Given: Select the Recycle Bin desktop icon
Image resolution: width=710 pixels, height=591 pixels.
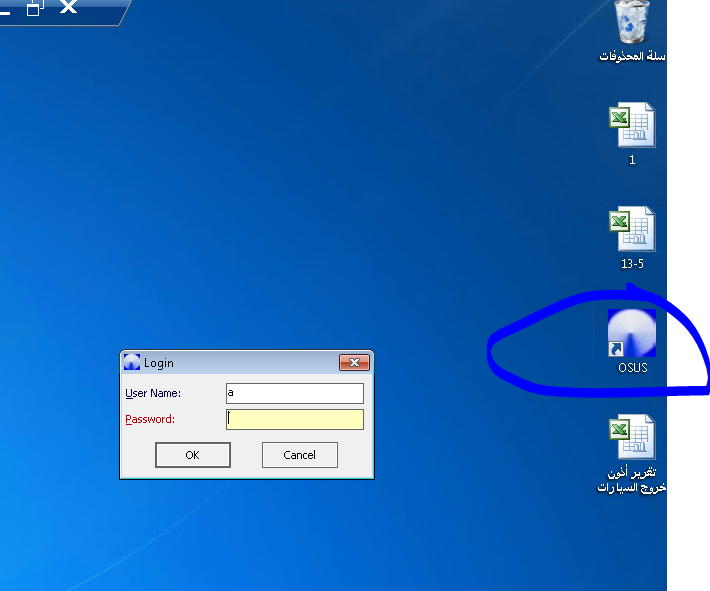Looking at the screenshot, I should click(632, 21).
